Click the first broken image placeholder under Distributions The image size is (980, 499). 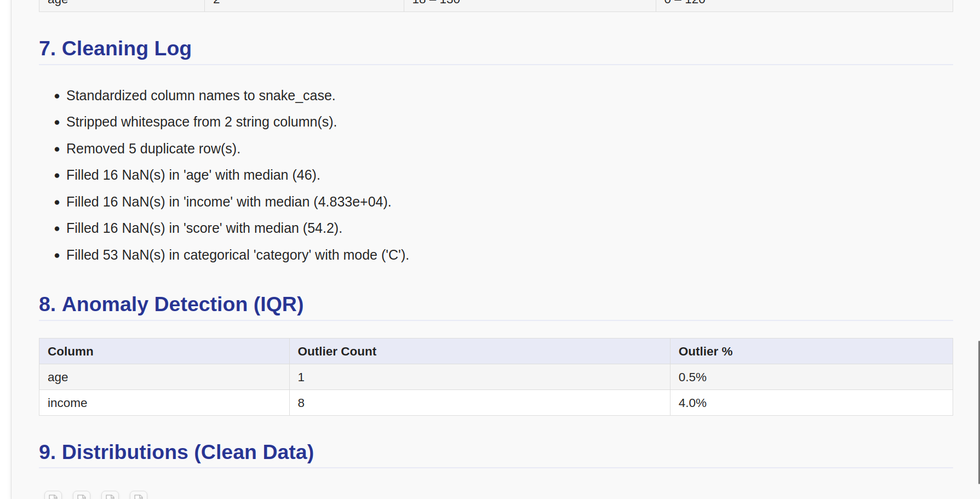[53, 495]
